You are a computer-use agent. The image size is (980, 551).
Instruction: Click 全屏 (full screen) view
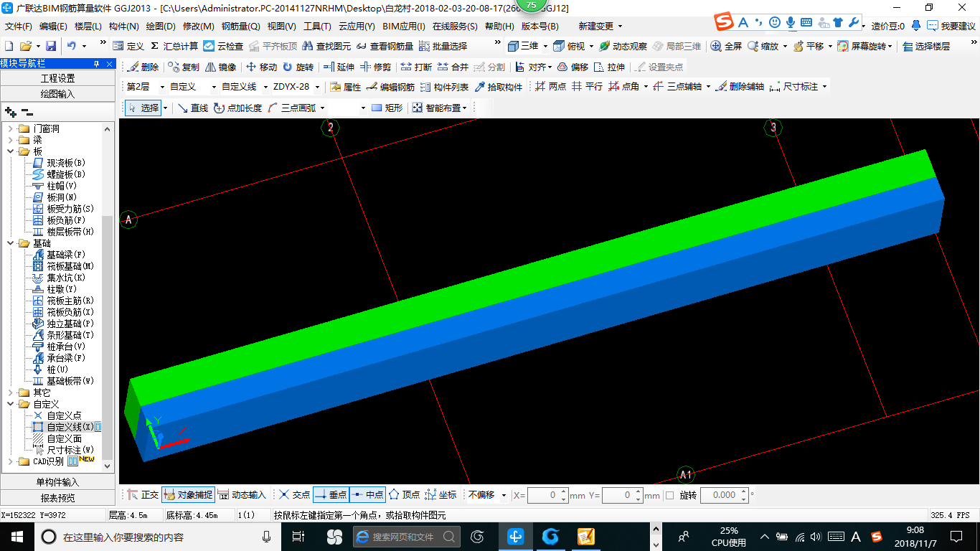pos(726,46)
